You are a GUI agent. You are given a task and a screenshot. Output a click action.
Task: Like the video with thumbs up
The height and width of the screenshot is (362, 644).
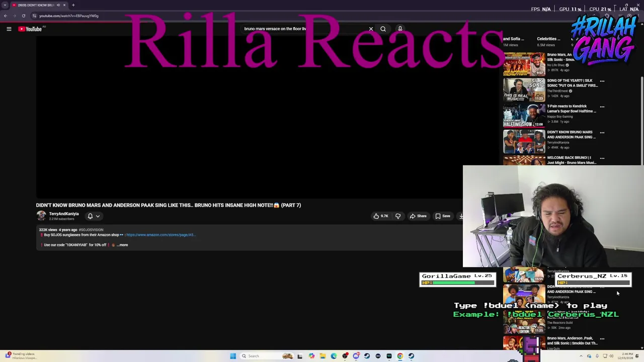coord(380,216)
